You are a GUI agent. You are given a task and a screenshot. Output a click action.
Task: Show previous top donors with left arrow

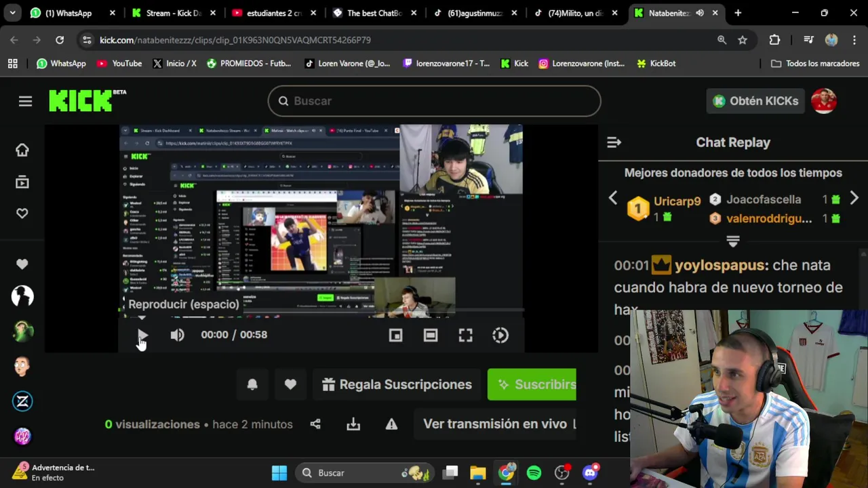pos(613,199)
